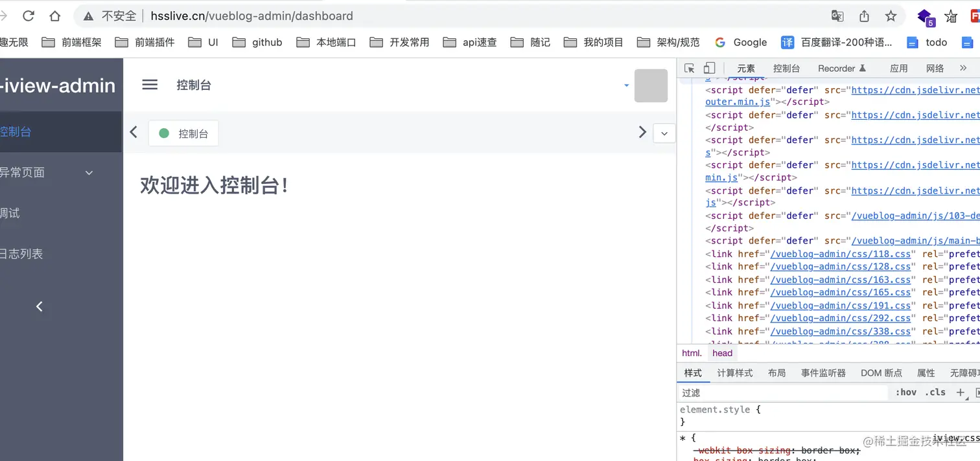Open the 本地端口 bookmark folder

click(326, 42)
